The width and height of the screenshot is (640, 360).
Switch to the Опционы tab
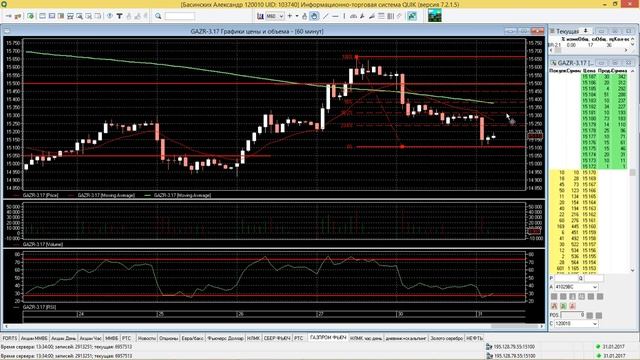(169, 338)
